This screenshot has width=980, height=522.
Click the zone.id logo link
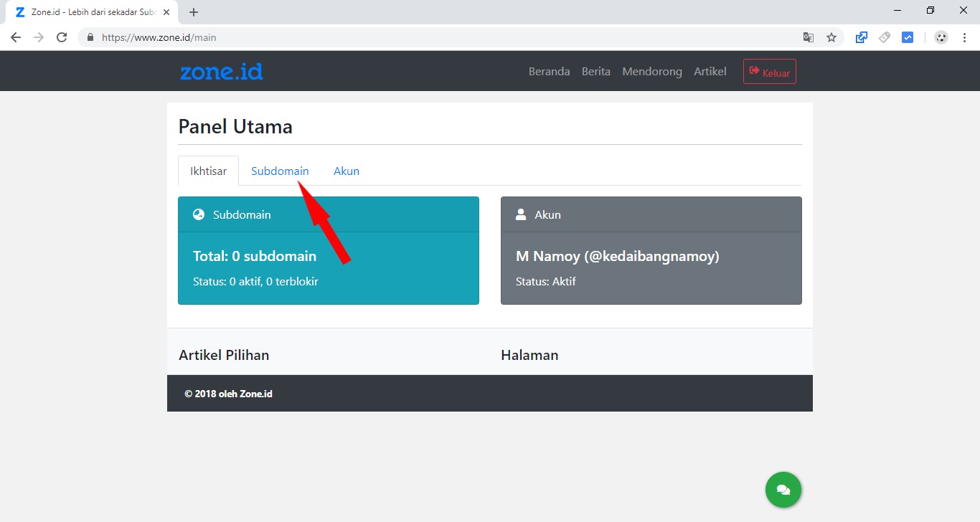(221, 71)
